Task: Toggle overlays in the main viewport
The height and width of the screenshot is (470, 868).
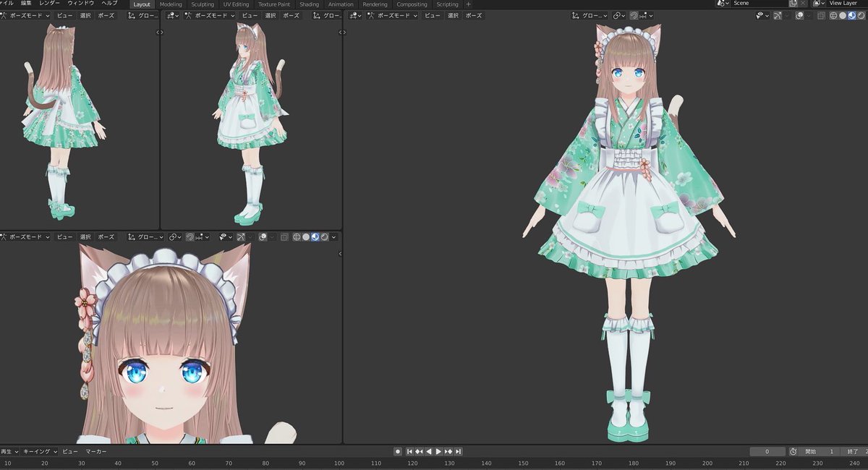Action: (800, 15)
